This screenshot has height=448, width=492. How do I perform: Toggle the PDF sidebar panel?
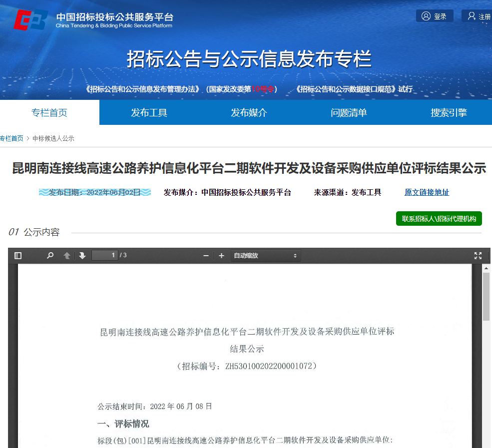pyautogui.click(x=18, y=255)
